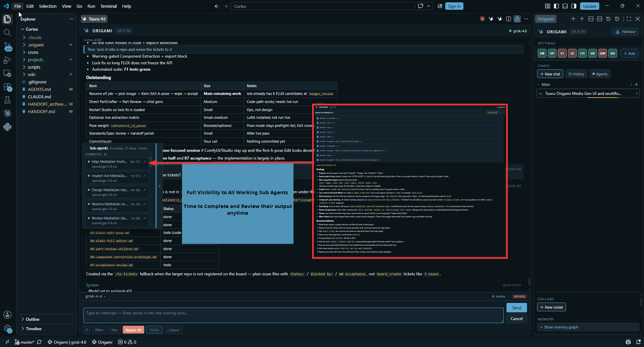Toggle the LM settings chip

click(542, 53)
